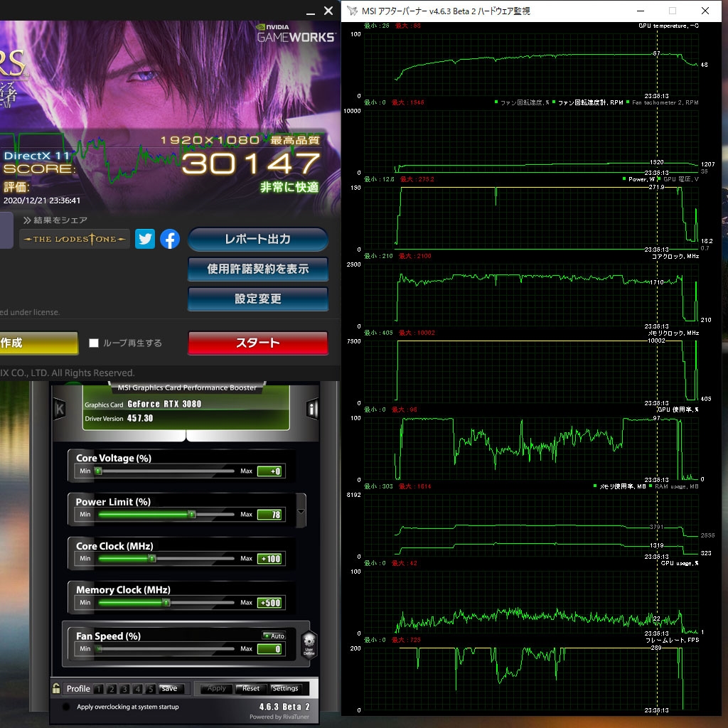The height and width of the screenshot is (728, 728).
Task: Click the メモリクロック, MHz graph
Action: [531, 372]
